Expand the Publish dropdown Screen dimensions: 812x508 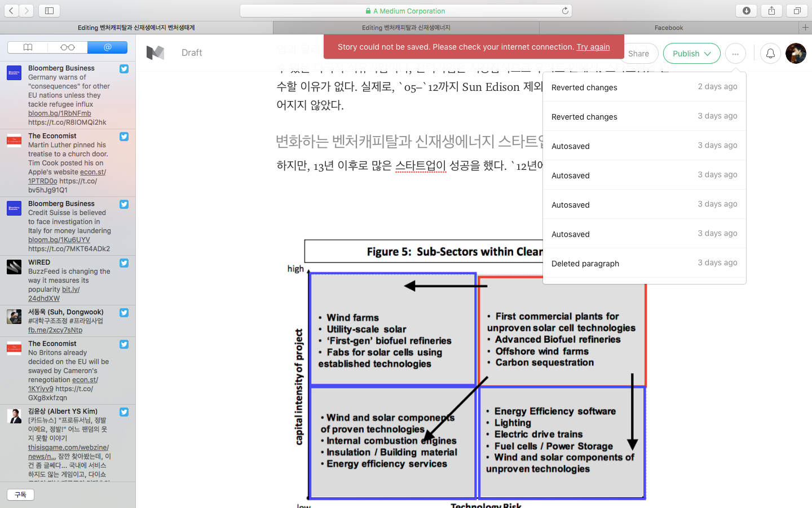point(692,54)
